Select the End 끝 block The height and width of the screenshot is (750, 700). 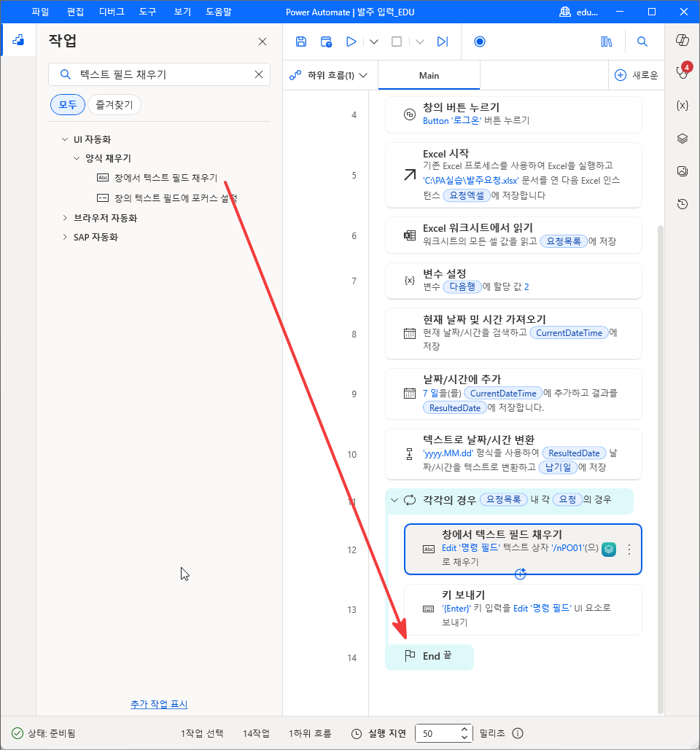click(x=429, y=656)
